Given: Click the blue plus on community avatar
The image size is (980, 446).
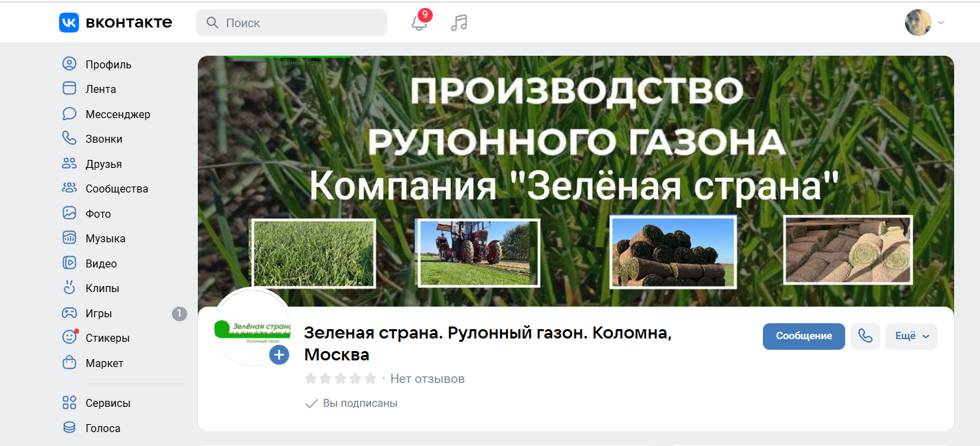Looking at the screenshot, I should pos(280,355).
